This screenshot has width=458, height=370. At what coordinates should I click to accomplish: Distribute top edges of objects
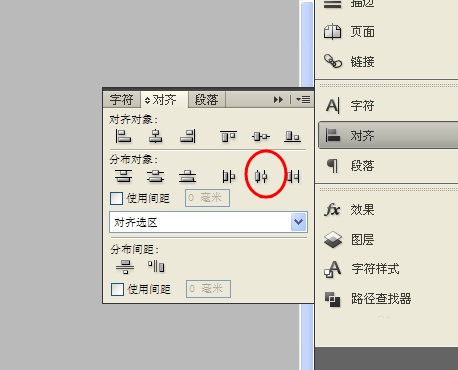pos(123,176)
